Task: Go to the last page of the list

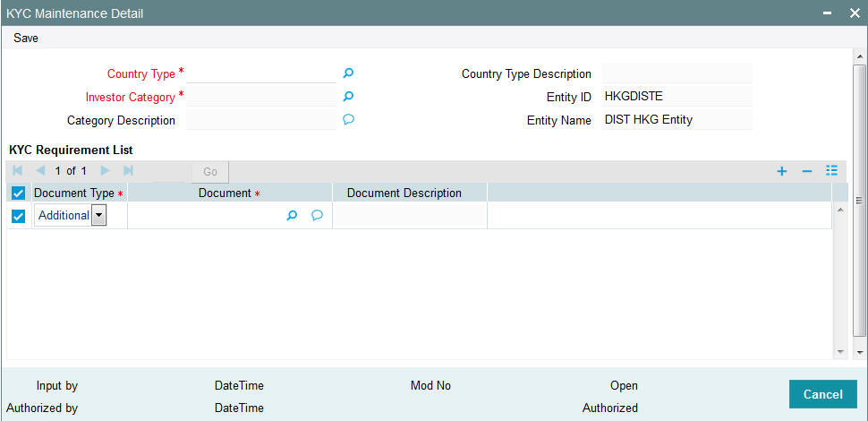Action: coord(128,170)
